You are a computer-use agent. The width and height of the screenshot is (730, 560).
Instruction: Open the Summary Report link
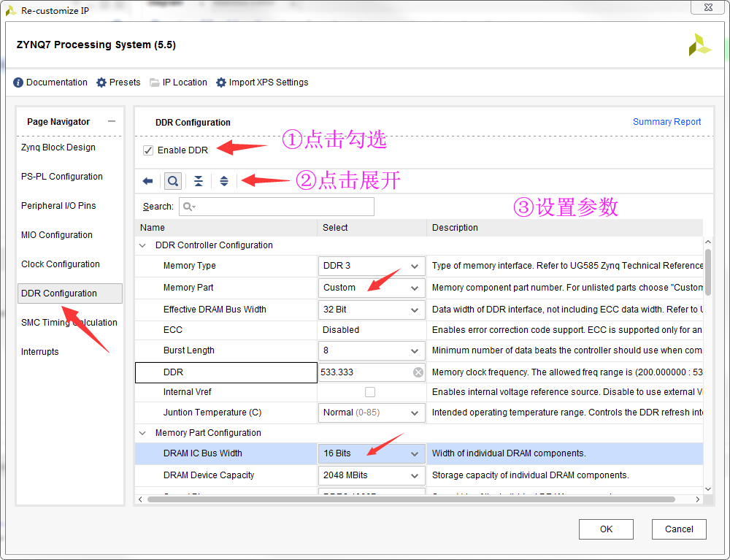click(x=666, y=121)
